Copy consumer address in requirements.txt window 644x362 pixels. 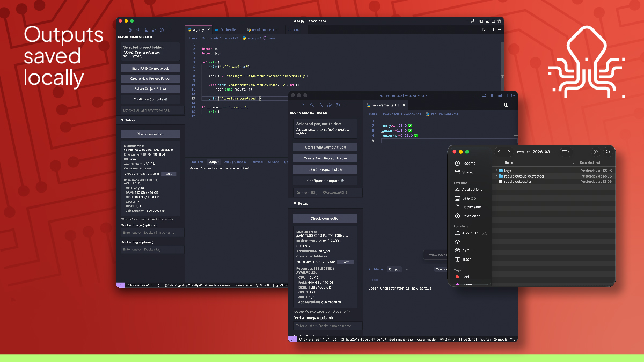(x=345, y=262)
